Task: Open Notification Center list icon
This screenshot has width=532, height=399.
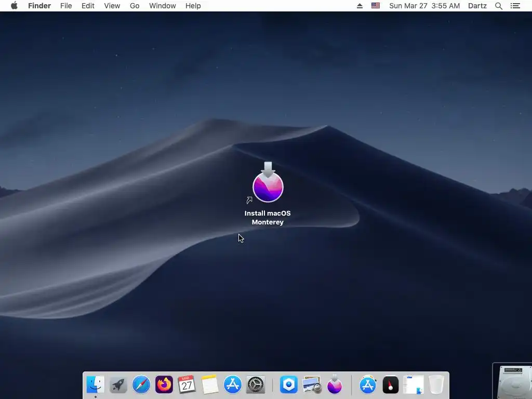Action: point(515,6)
